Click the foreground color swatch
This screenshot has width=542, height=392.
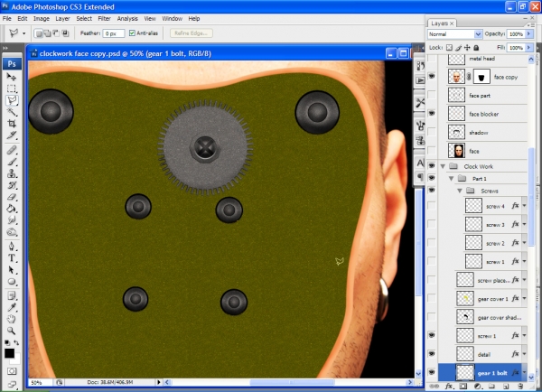point(9,353)
